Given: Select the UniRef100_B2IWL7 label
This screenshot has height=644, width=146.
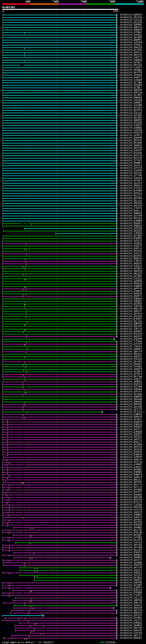Looking at the screenshot, I should pos(131,87).
